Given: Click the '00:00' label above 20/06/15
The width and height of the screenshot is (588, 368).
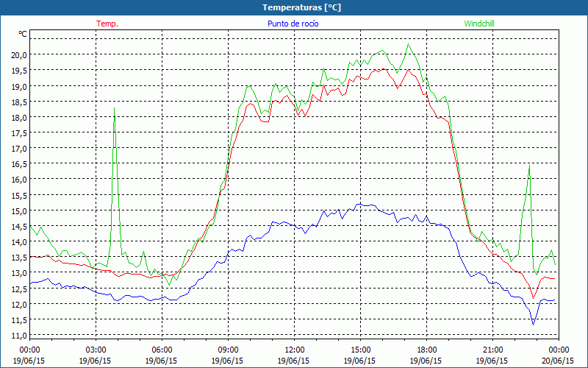Looking at the screenshot, I should [559, 350].
